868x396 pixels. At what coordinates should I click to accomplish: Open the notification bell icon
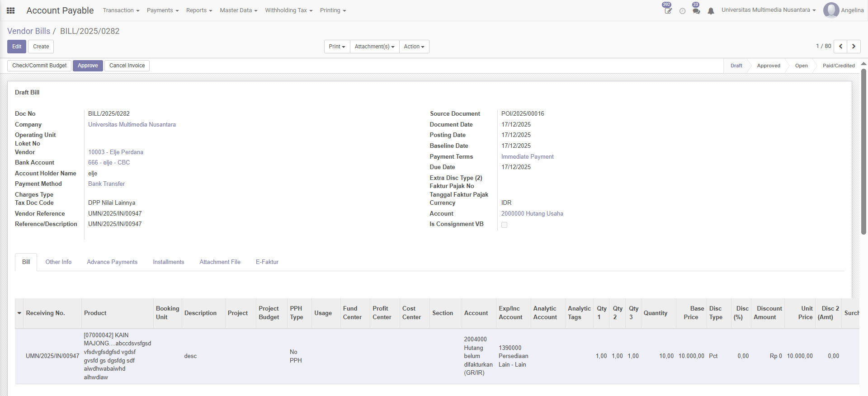[711, 11]
